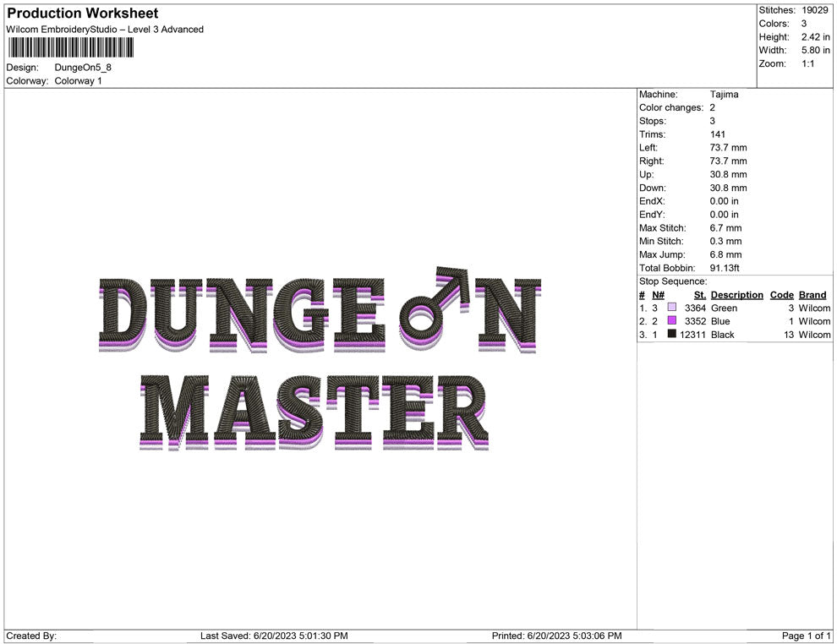Image resolution: width=837 pixels, height=644 pixels.
Task: Click the Width value 5.80 in
Action: pyautogui.click(x=815, y=50)
